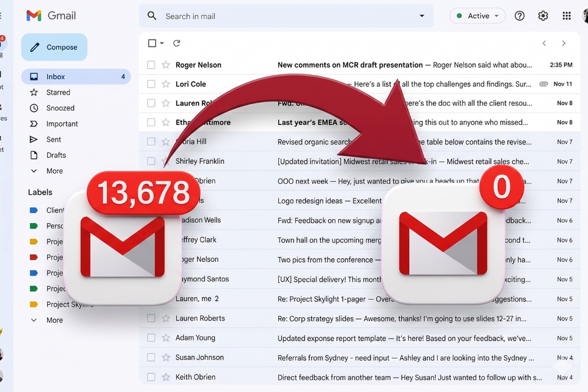
Task: Click the Drafts page icon in sidebar
Action: [x=34, y=156]
